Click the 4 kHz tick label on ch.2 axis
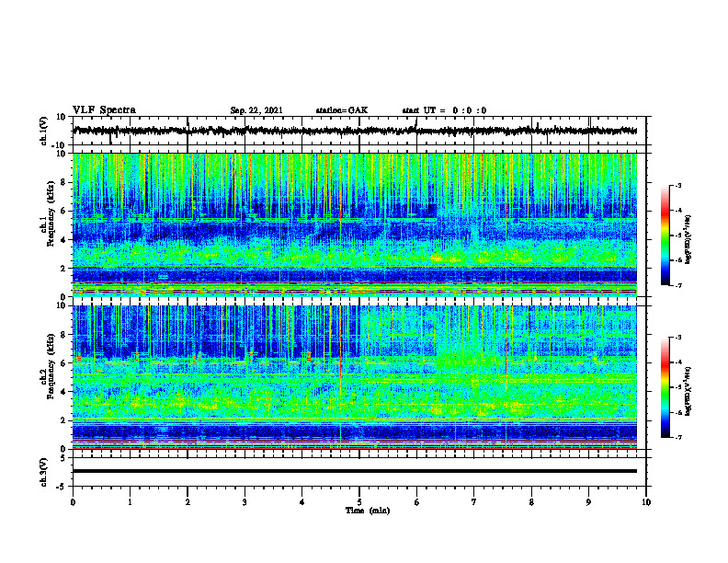 coord(63,392)
